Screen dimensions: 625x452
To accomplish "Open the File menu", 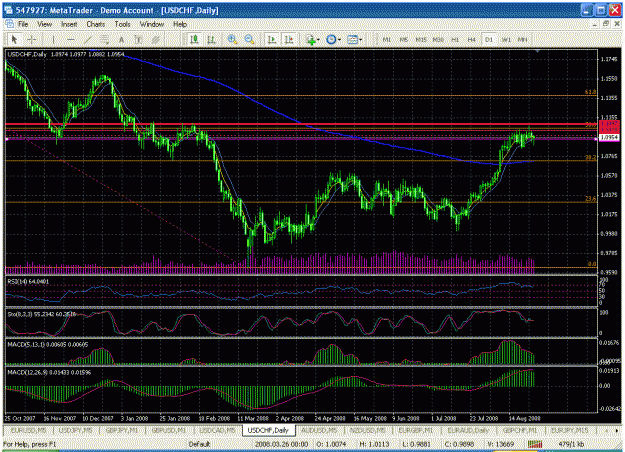I will click(23, 24).
